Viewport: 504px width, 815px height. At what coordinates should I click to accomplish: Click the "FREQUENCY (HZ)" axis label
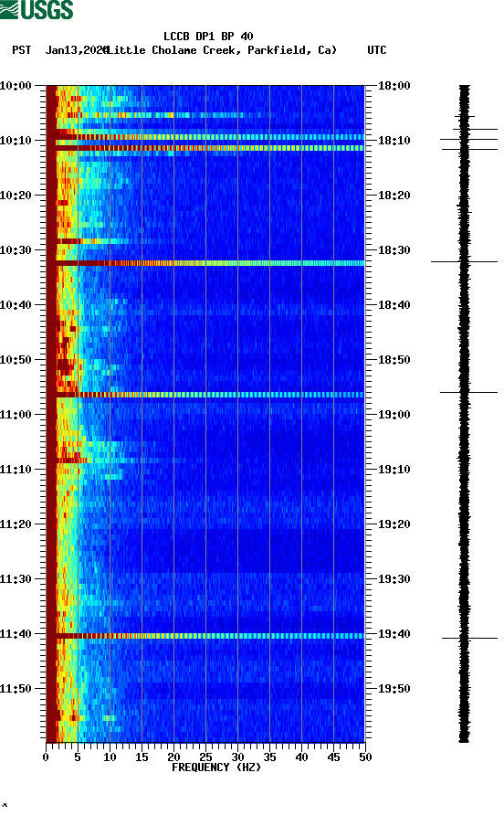216,767
